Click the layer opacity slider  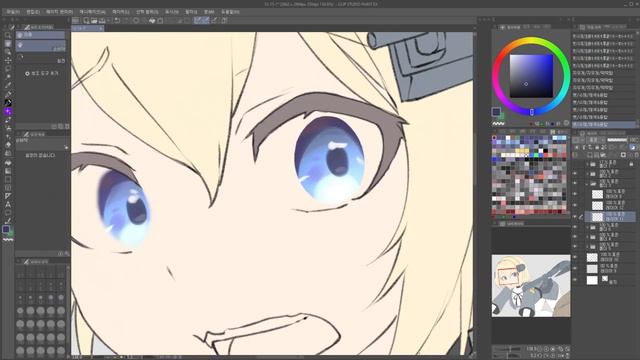coord(617,140)
